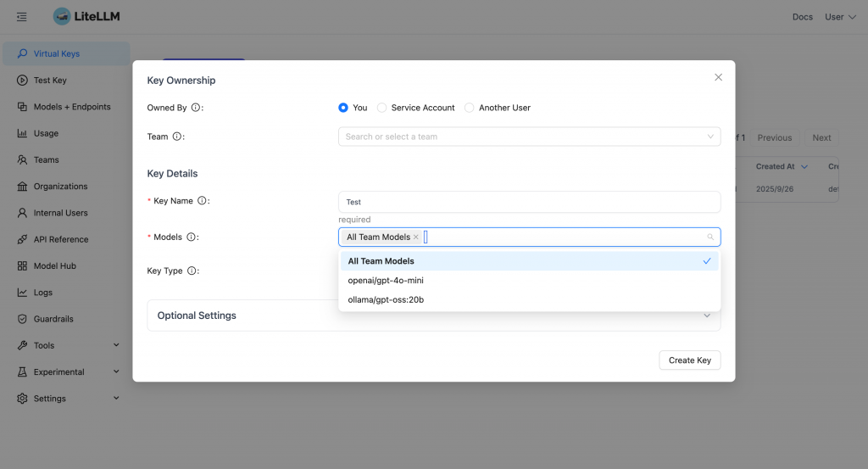This screenshot has height=469, width=868.
Task: Select the Service Account radio button
Action: click(x=382, y=108)
